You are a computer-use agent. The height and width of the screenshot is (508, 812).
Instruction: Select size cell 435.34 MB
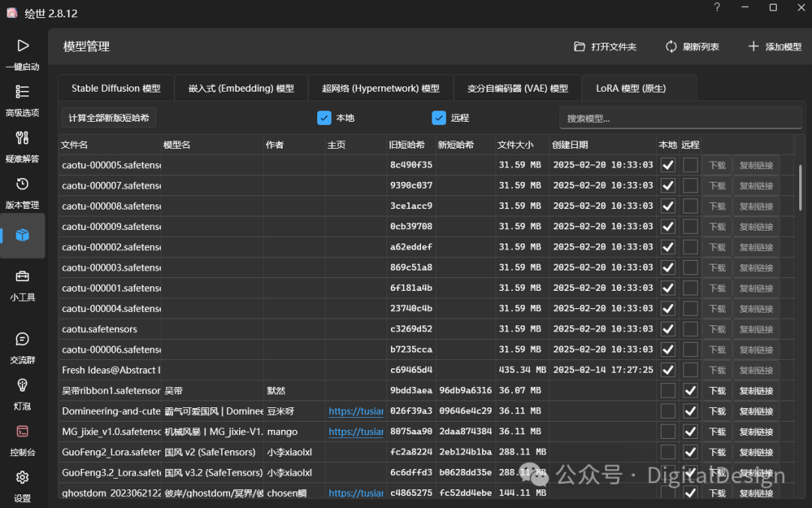coord(522,370)
